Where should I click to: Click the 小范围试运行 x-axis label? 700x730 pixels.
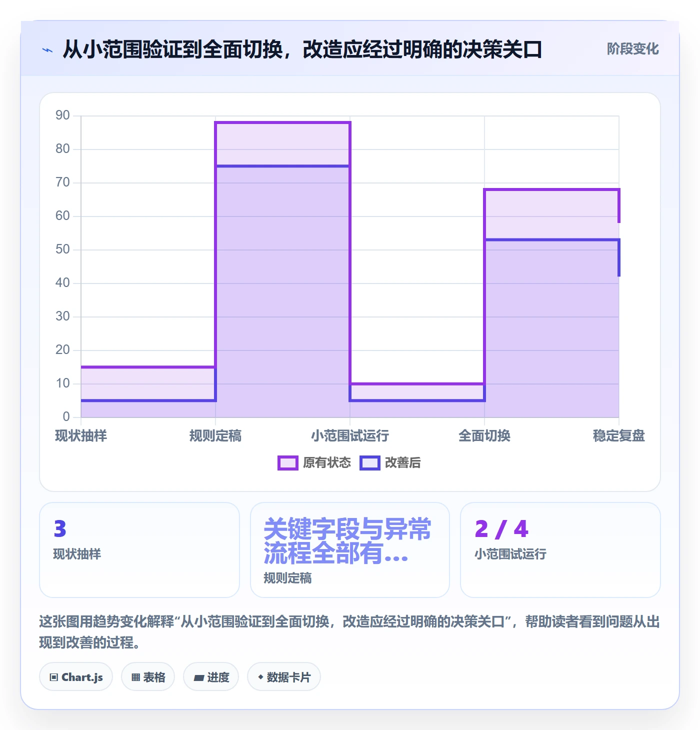350,436
